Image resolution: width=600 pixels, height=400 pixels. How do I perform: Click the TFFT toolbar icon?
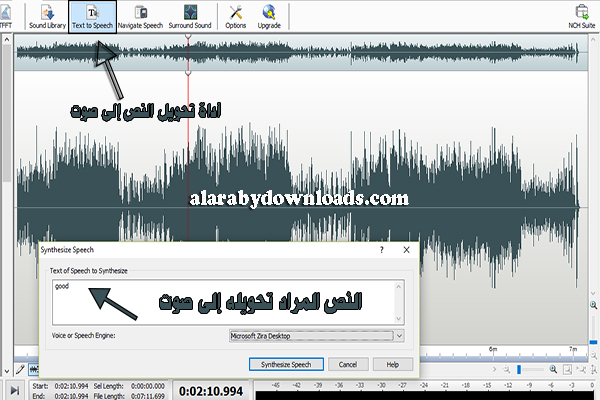[x=8, y=16]
